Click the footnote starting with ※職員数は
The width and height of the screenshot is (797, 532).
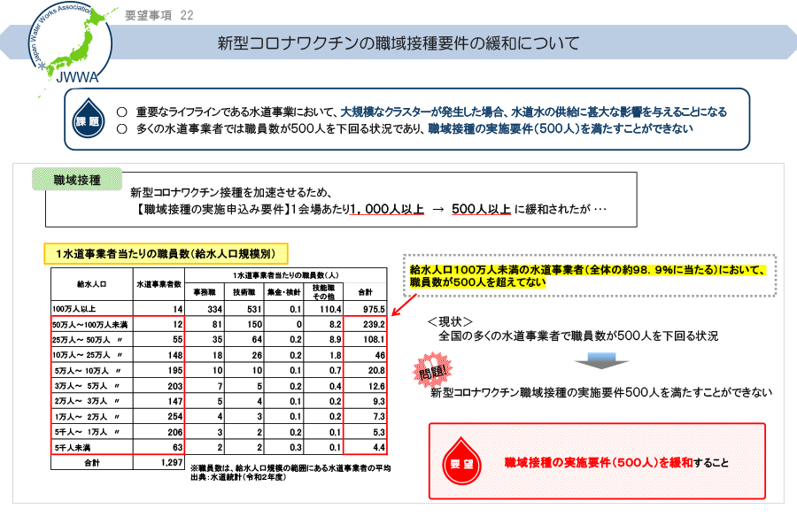coord(290,468)
